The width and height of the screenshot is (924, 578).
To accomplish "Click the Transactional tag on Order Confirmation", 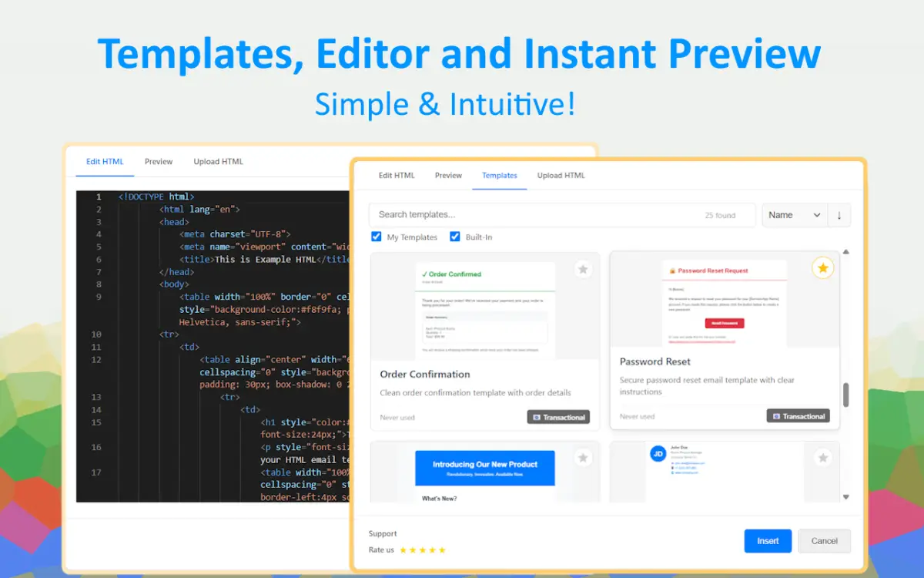I will (558, 417).
